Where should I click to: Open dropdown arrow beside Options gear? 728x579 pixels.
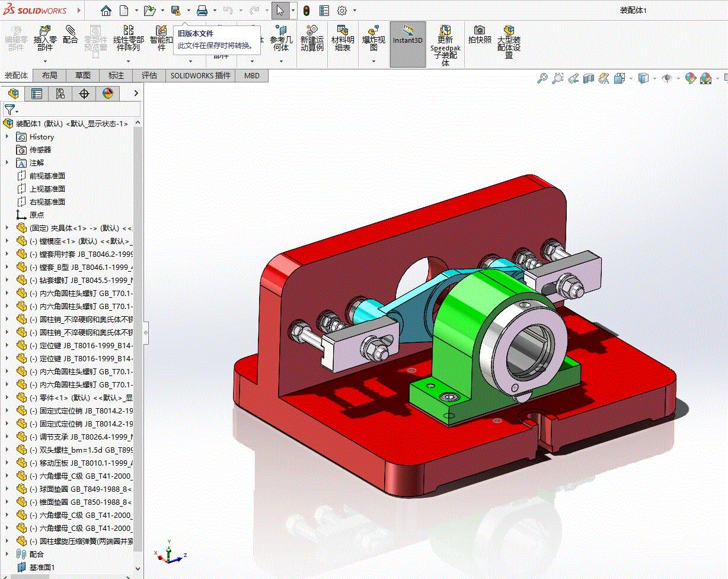(x=355, y=11)
